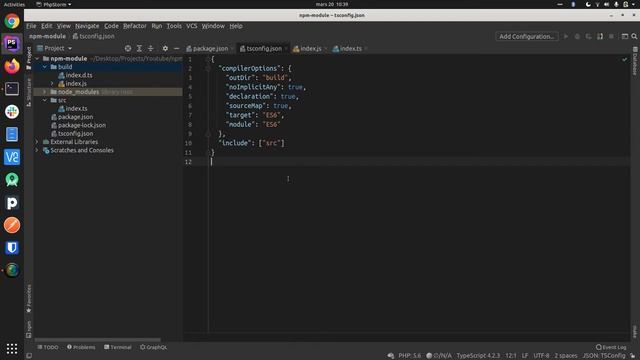Screen dimensions: 640x360
Task: Open the Structure tool window strip
Action: [29, 92]
